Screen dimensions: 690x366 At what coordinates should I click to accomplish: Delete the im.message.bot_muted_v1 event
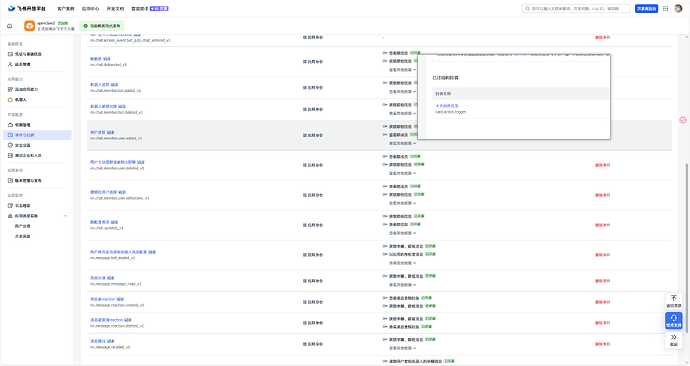click(x=602, y=255)
